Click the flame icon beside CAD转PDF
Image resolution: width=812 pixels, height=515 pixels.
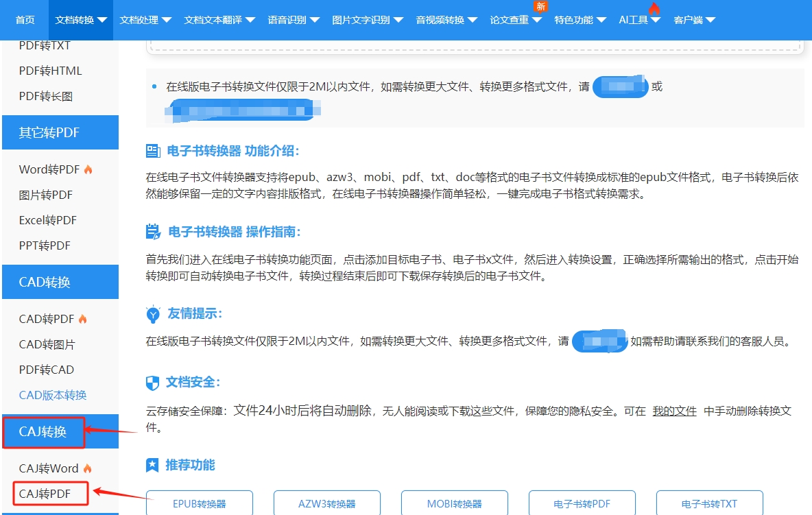point(83,319)
